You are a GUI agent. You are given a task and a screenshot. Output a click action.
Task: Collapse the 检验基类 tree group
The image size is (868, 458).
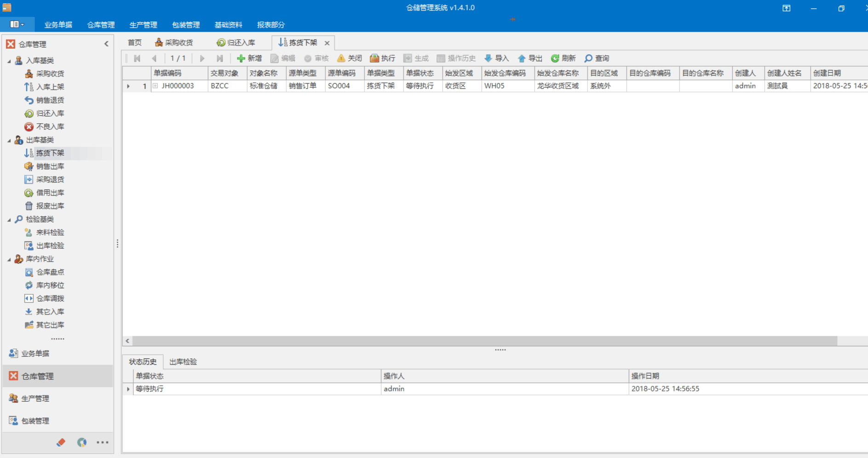[9, 220]
